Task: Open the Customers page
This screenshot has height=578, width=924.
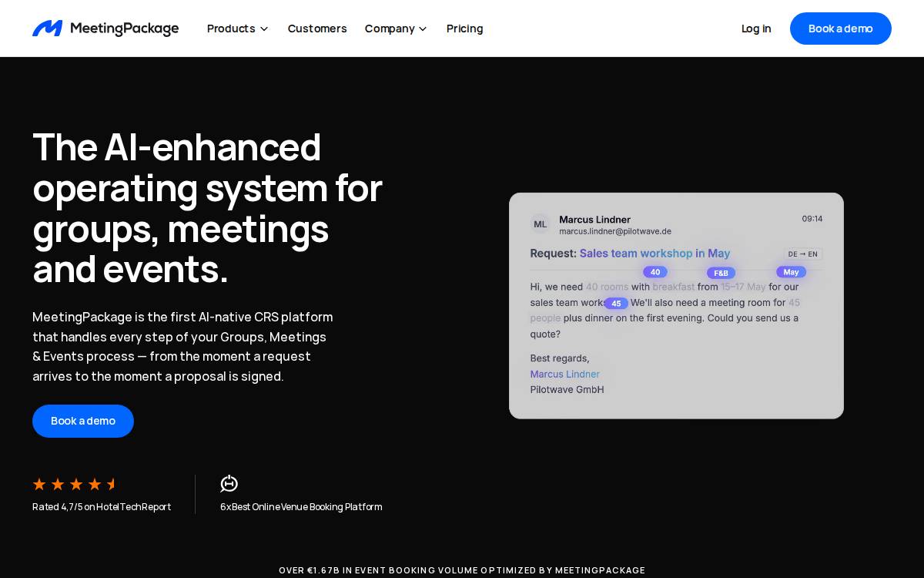Action: (x=317, y=29)
